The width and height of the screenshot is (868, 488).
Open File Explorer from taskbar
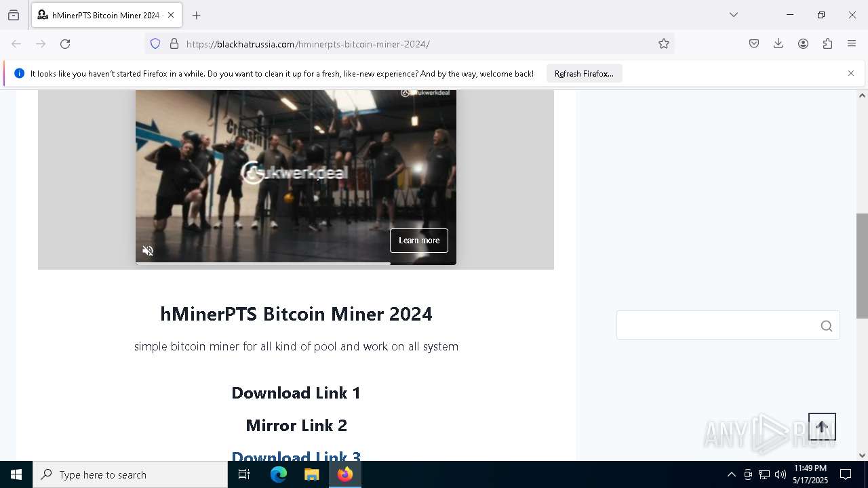pyautogui.click(x=311, y=474)
